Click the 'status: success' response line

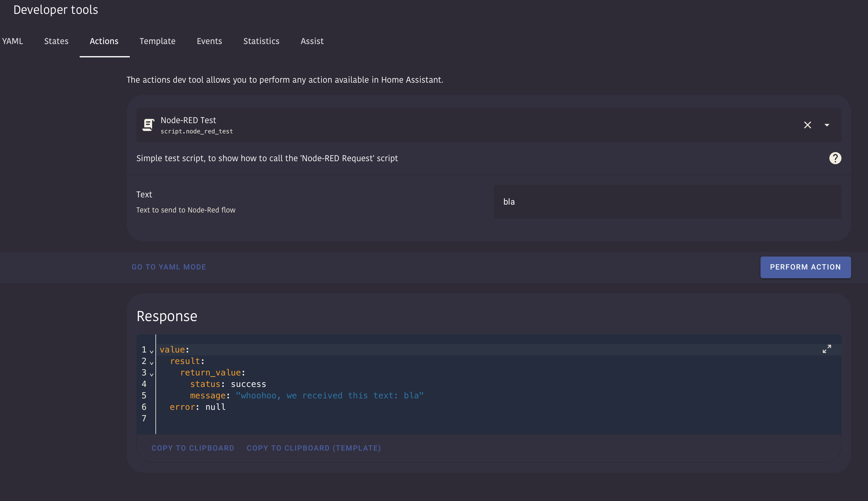228,384
